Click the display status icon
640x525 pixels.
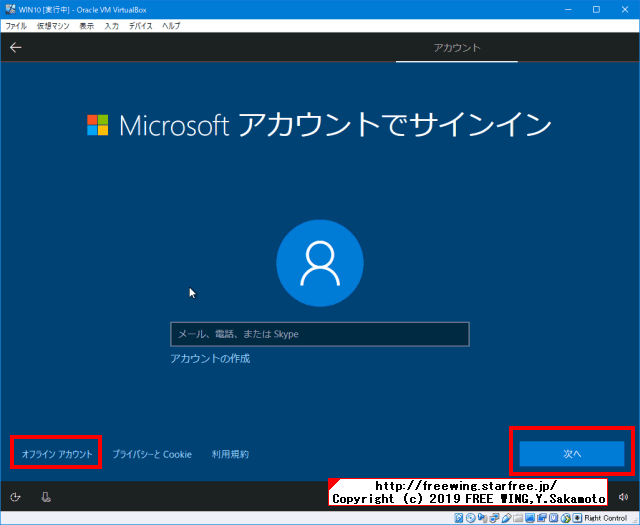click(x=530, y=518)
